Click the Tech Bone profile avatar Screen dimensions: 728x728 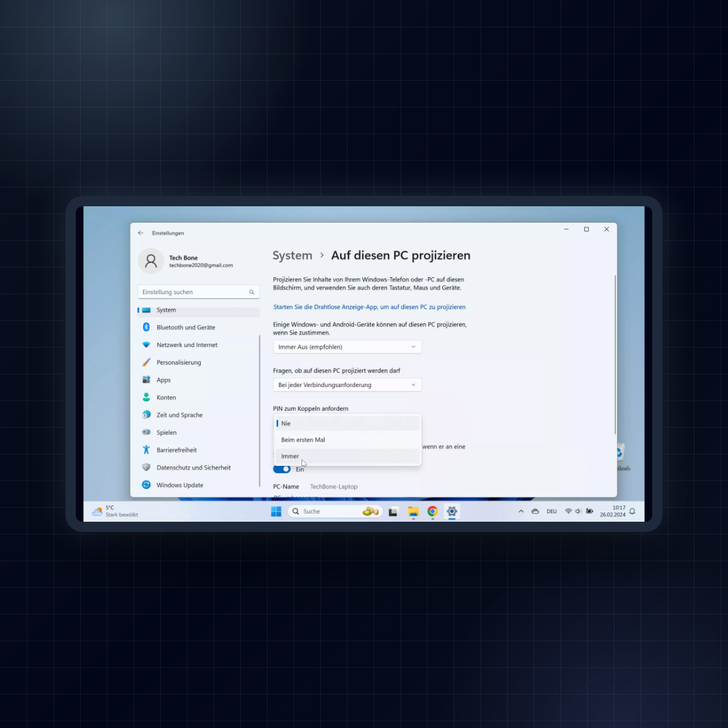pyautogui.click(x=151, y=261)
